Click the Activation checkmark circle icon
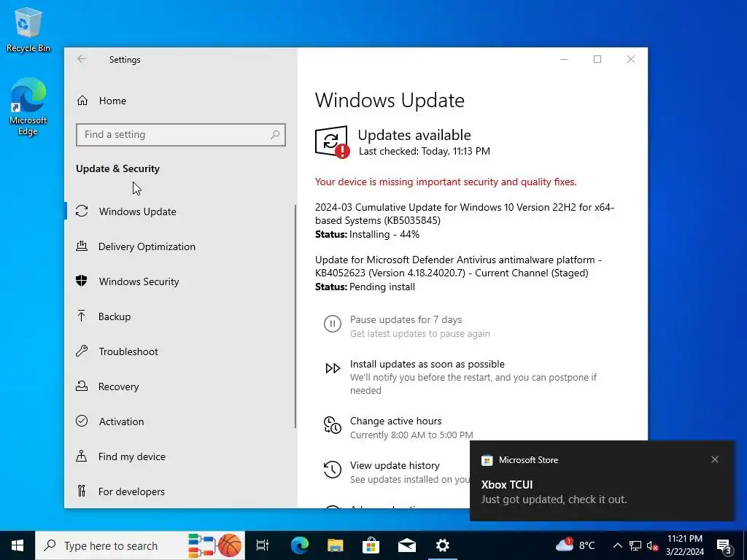This screenshot has width=747, height=560. coord(82,421)
